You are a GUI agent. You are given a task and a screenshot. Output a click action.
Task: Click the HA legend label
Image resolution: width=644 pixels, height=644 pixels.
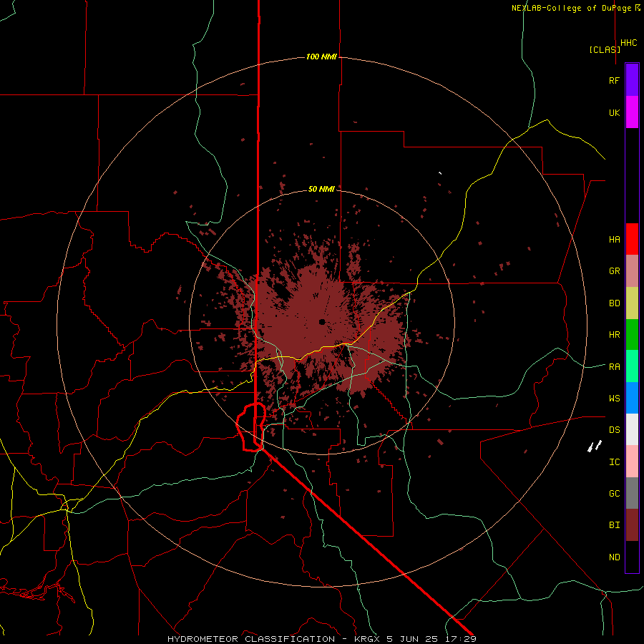tap(615, 239)
